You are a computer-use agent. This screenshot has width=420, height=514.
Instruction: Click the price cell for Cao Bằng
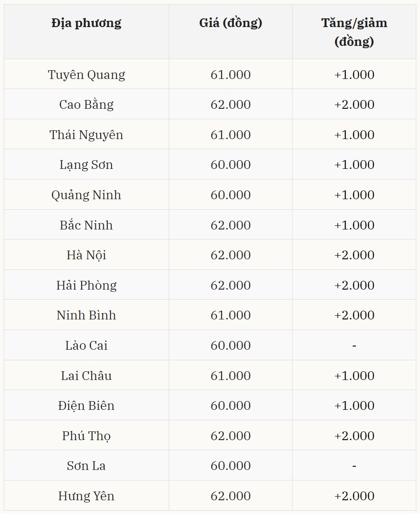(231, 105)
